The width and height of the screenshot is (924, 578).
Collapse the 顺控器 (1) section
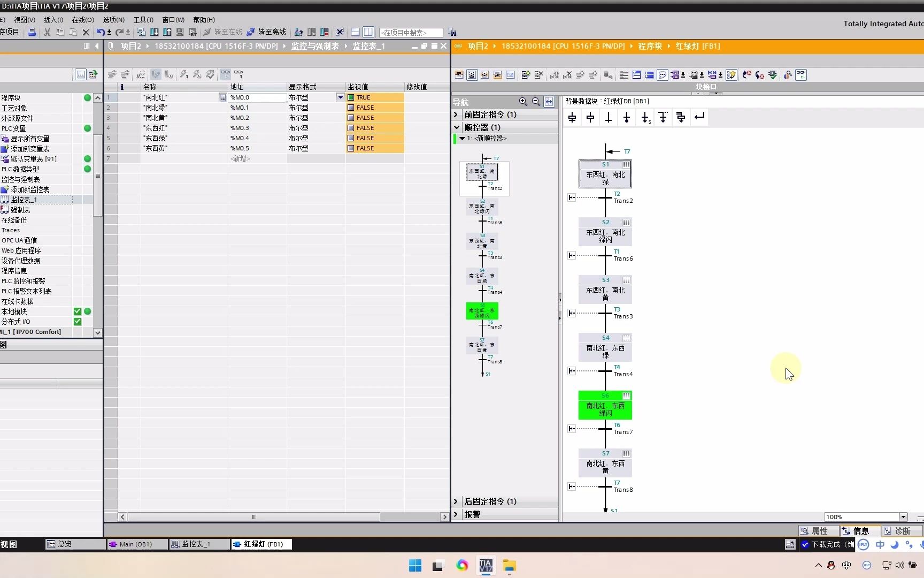click(x=456, y=127)
